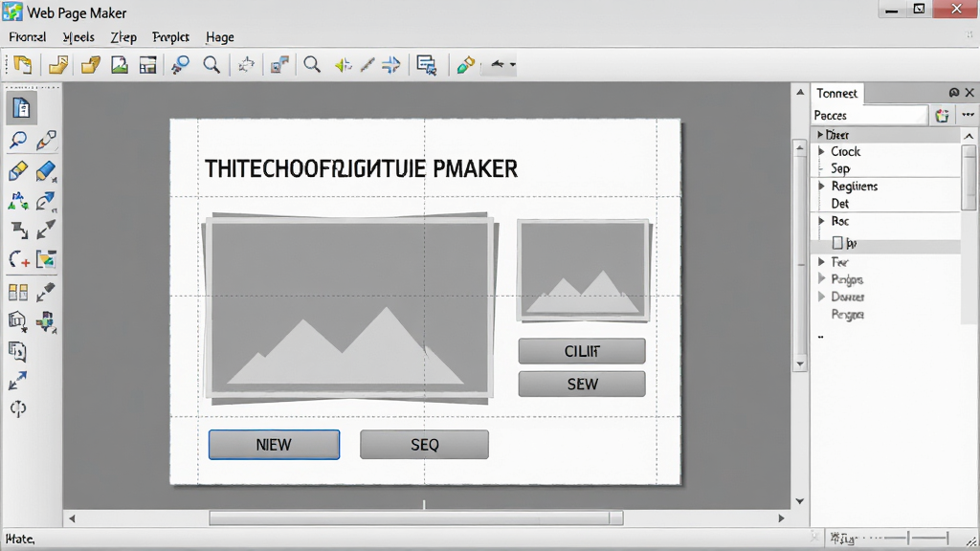
Task: Open the dropdown arrow at the toolbar's right end
Action: pos(513,64)
